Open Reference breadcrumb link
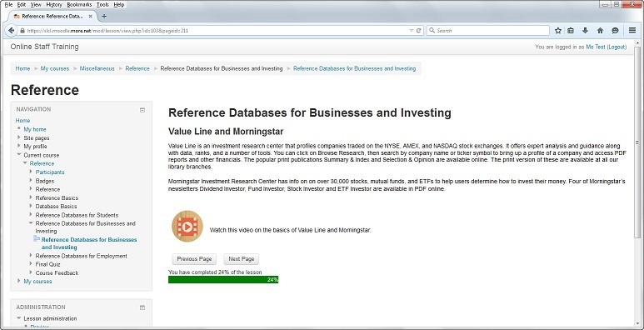Image resolution: width=644 pixels, height=330 pixels. [x=137, y=68]
